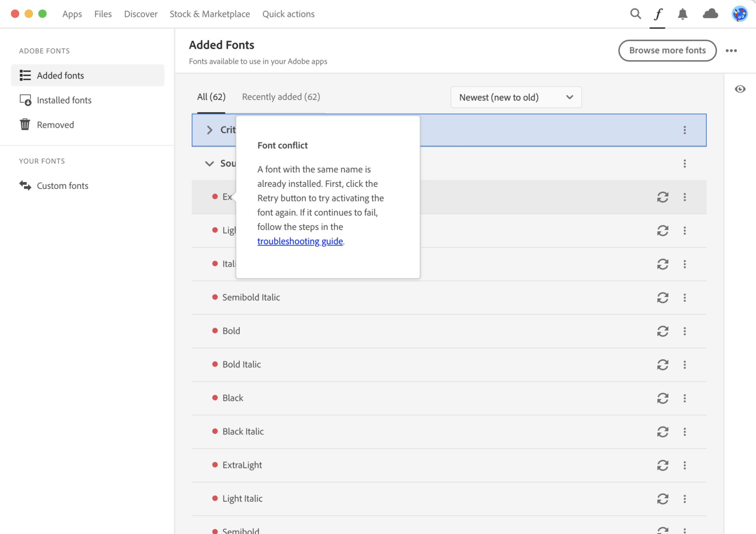
Task: Select the Installed fonts sidebar item
Action: (63, 100)
